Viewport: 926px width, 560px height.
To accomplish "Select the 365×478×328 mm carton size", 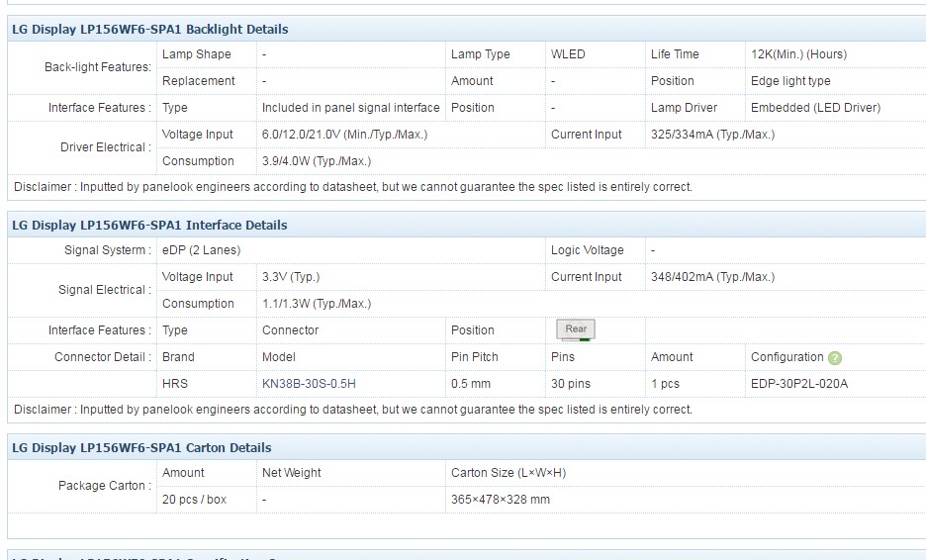I will (501, 500).
